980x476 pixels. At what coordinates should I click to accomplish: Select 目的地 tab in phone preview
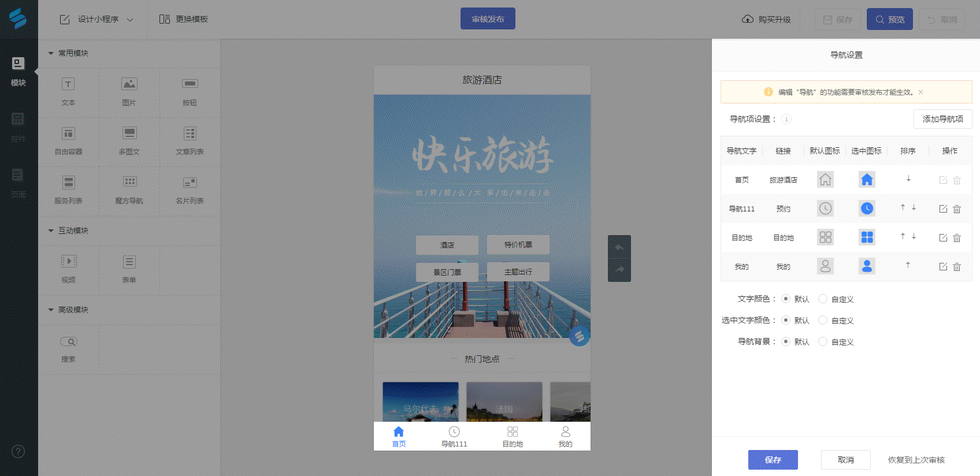(513, 437)
